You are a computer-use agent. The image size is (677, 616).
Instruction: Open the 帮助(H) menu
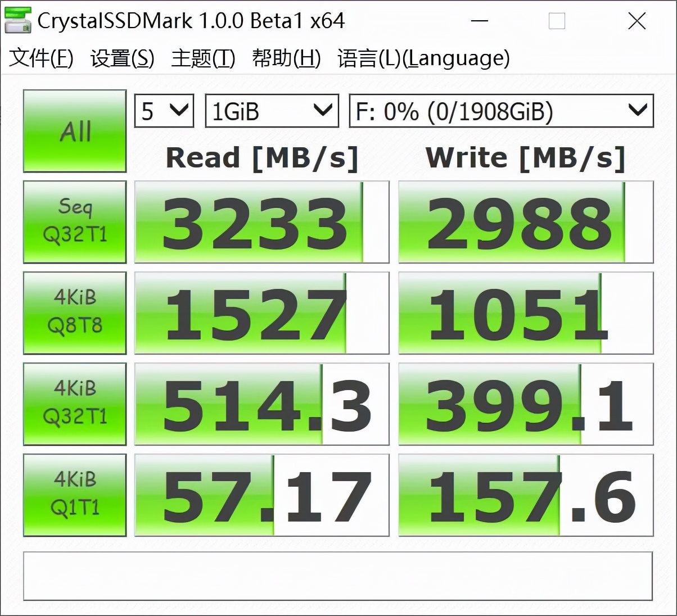(x=286, y=58)
